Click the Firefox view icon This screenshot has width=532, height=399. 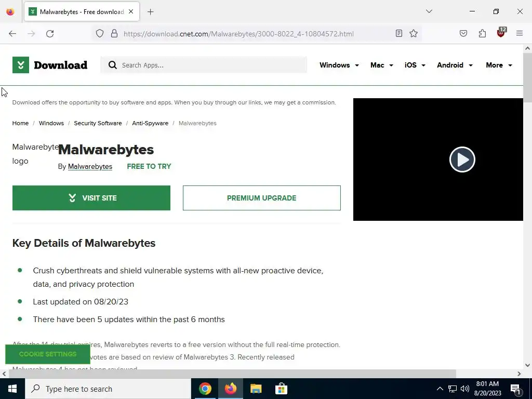click(10, 12)
